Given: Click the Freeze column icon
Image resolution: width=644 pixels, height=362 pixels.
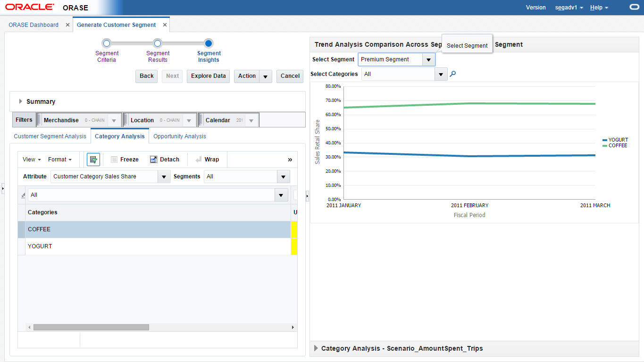Looking at the screenshot, I should (x=114, y=160).
